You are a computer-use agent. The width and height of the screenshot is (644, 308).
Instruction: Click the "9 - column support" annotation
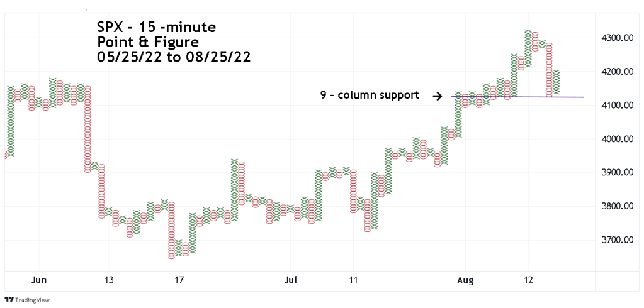pyautogui.click(x=369, y=96)
